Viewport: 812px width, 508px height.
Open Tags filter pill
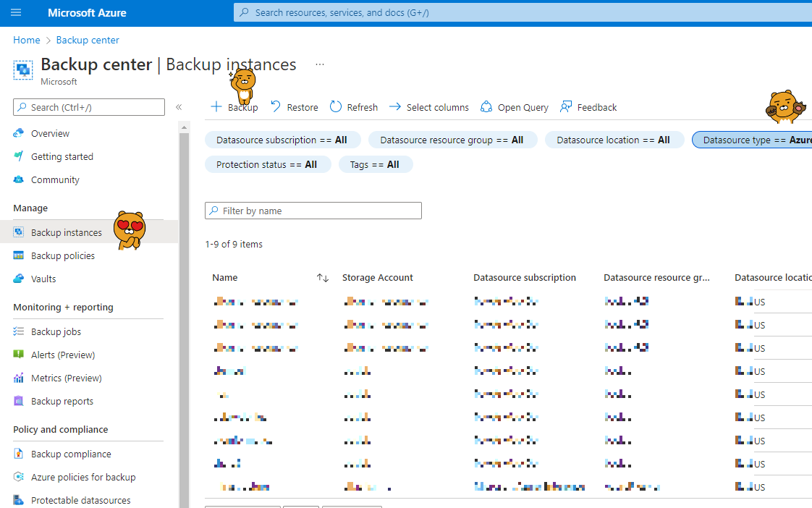376,164
